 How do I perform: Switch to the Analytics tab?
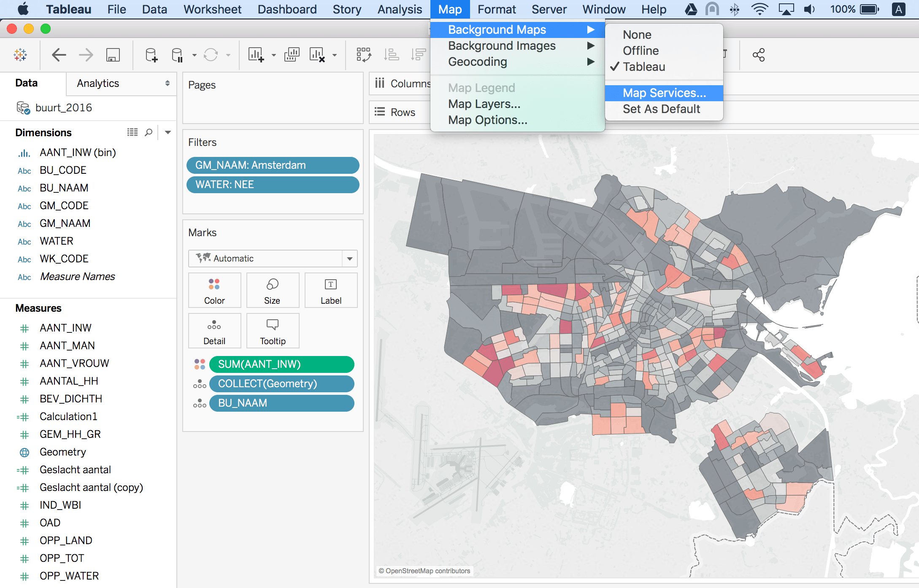tap(97, 83)
